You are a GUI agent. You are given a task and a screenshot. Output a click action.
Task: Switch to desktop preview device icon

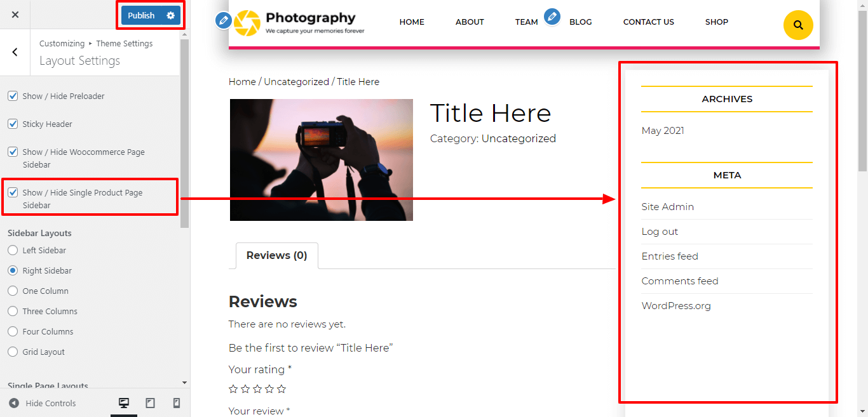click(124, 403)
